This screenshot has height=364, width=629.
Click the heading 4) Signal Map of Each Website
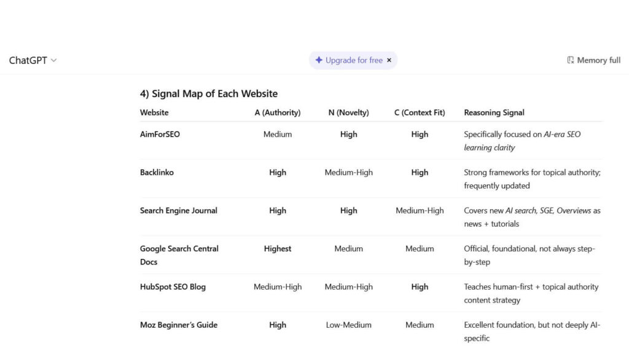click(x=209, y=93)
